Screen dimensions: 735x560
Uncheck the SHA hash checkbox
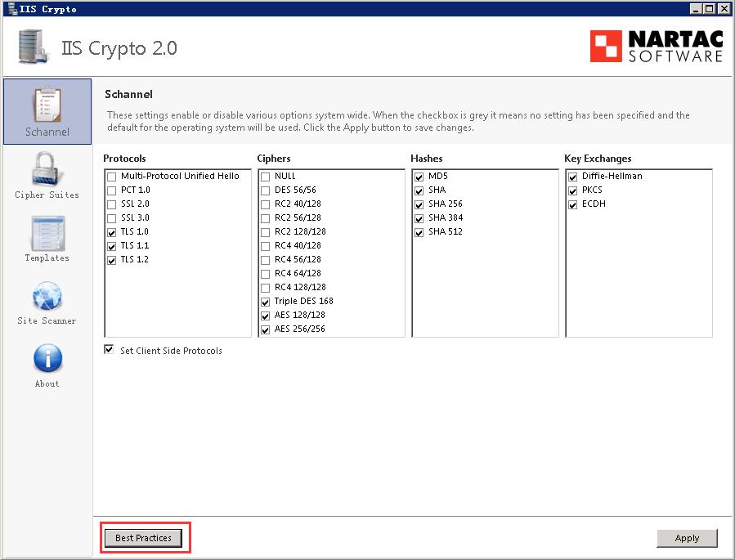pos(419,190)
